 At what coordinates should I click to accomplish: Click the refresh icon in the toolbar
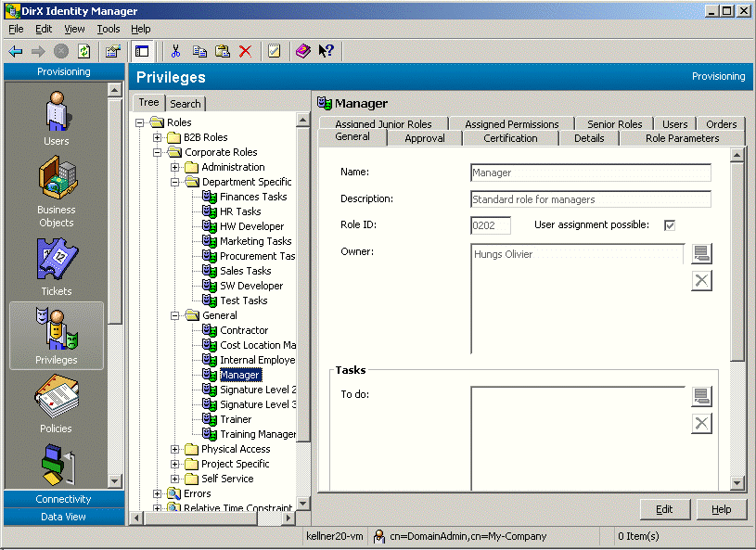point(84,51)
